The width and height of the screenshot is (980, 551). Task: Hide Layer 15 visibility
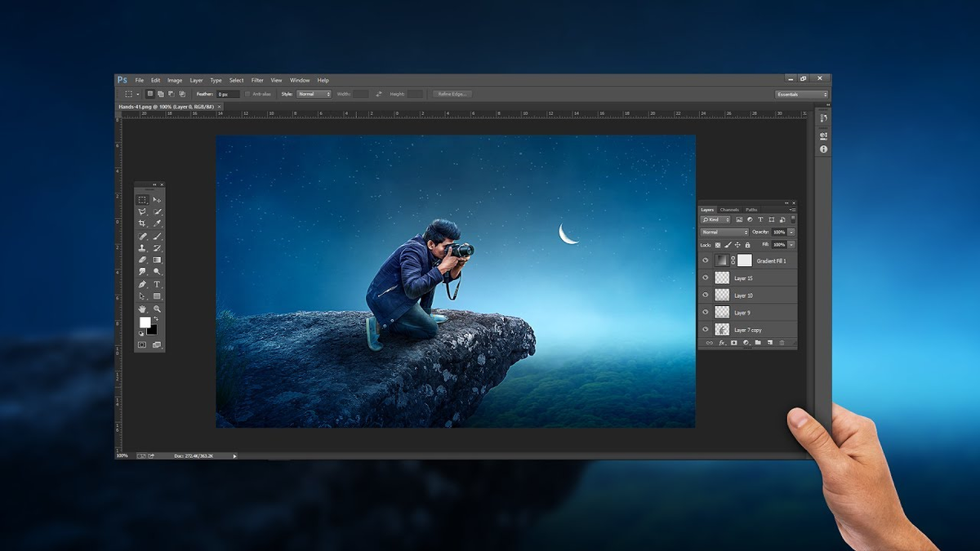[705, 278]
